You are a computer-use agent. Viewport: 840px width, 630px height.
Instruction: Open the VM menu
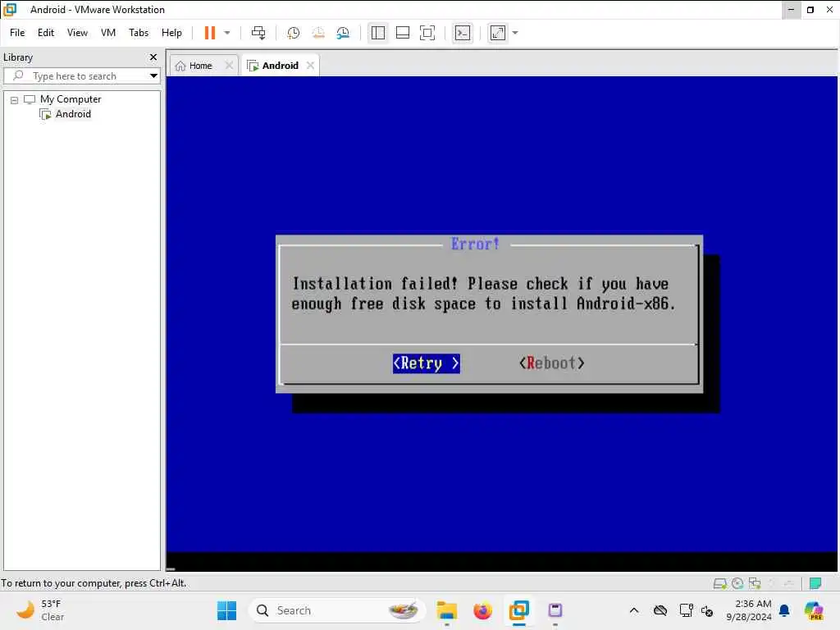coord(108,33)
